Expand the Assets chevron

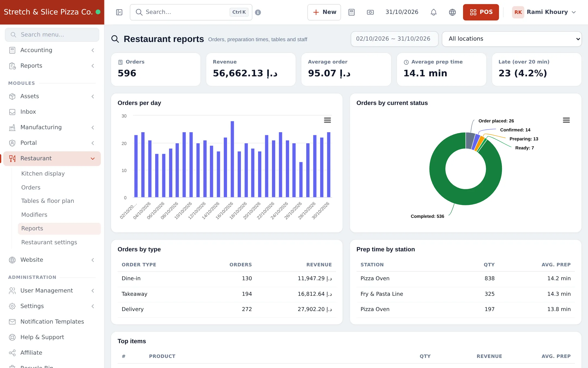click(x=93, y=96)
